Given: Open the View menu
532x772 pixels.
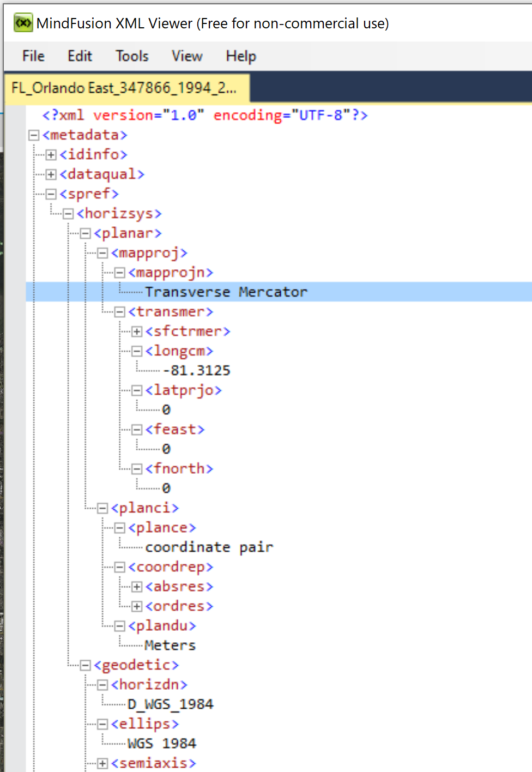Looking at the screenshot, I should [186, 56].
